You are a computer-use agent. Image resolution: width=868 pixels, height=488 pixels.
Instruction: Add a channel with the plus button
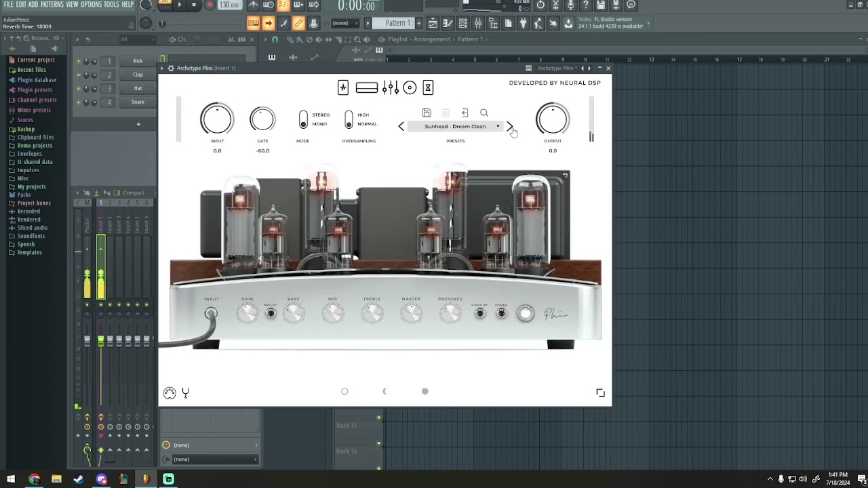pos(138,124)
